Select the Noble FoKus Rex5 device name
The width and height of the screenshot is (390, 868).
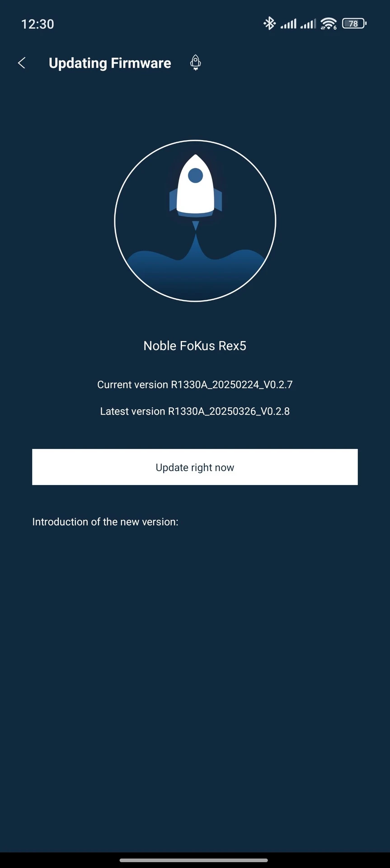[195, 346]
